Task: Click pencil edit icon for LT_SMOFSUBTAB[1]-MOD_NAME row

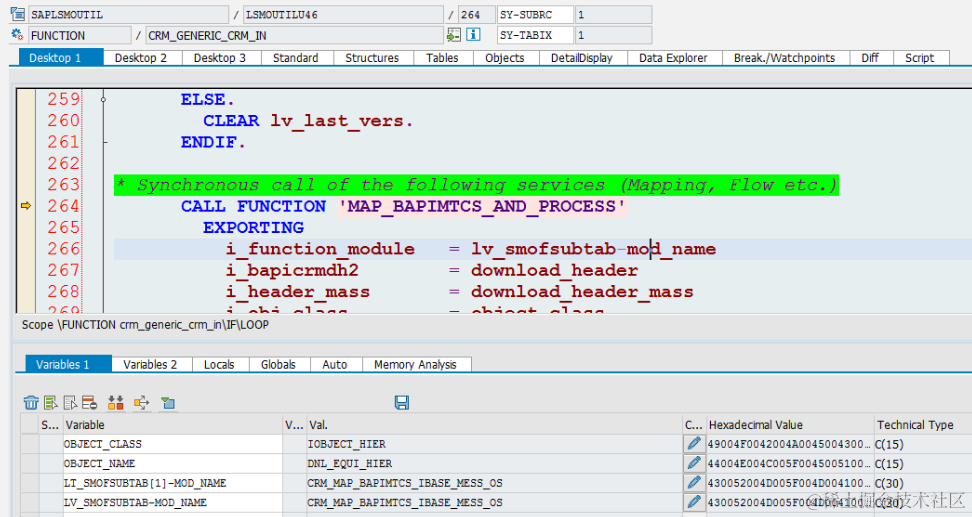Action: [694, 483]
